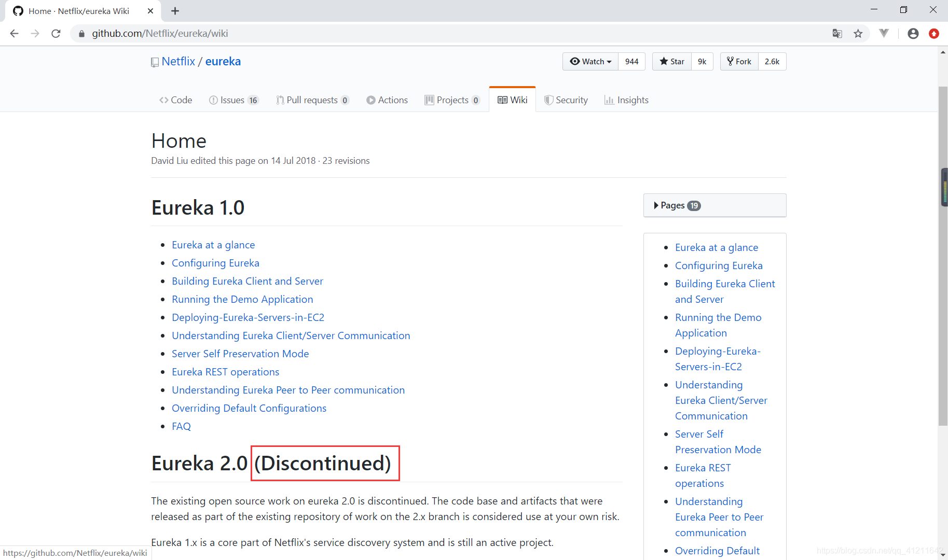Viewport: 948px width, 560px height.
Task: Click the Eureka 1.0 heading
Action: click(x=198, y=208)
